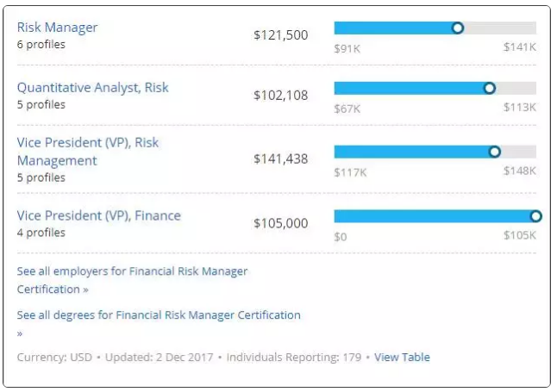Screen dimensions: 557x392
Task: Open Vice President (VP), Finance link
Action: pos(98,215)
